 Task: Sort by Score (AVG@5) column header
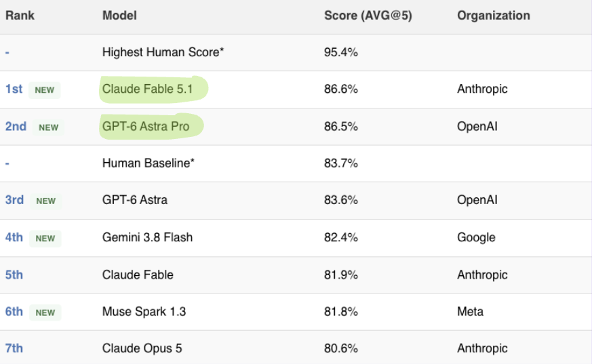click(x=368, y=16)
